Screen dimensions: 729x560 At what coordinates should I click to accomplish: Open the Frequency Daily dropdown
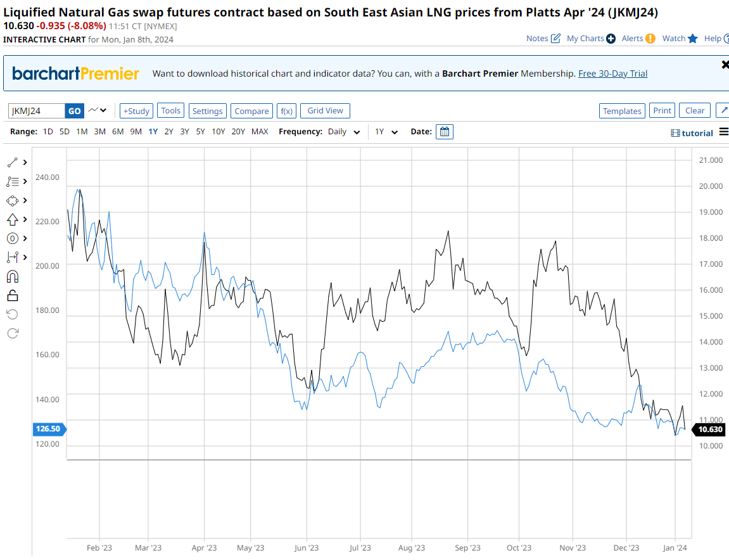tap(344, 132)
